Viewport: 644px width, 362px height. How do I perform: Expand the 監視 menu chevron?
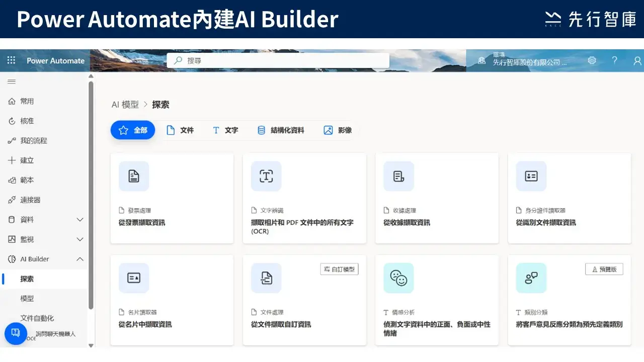pos(79,239)
